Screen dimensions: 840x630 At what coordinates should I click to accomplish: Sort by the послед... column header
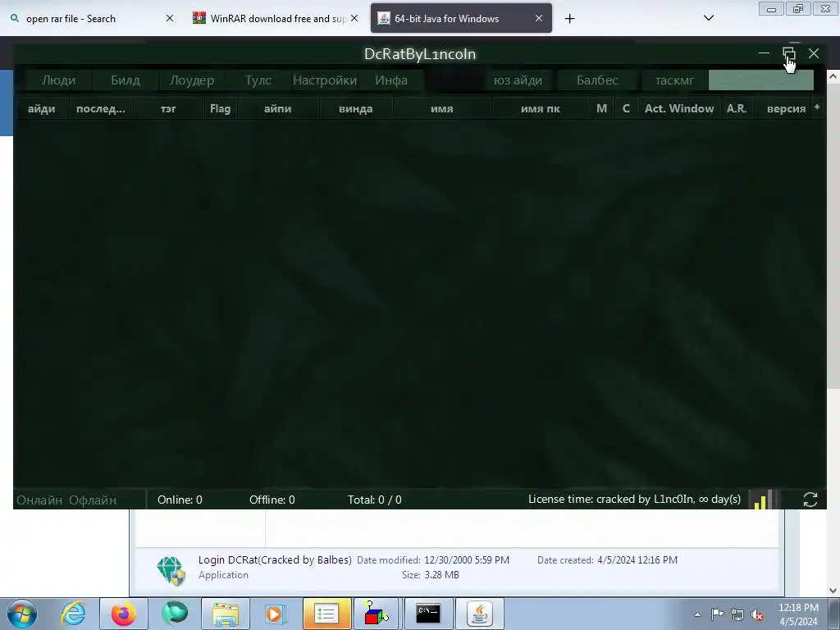click(101, 109)
